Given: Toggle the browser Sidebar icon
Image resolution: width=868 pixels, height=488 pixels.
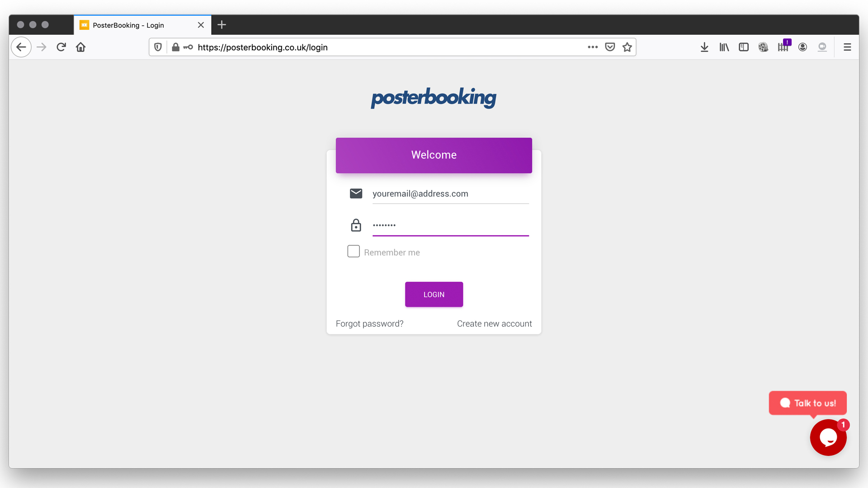Looking at the screenshot, I should [744, 47].
